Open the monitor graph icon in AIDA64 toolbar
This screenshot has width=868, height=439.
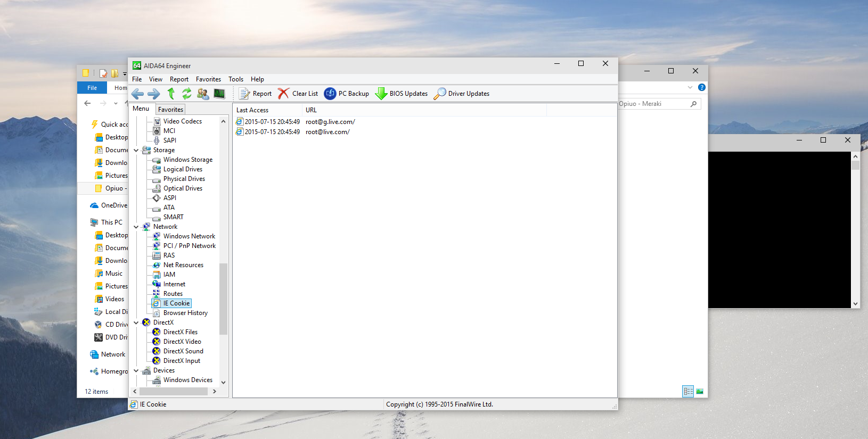219,94
